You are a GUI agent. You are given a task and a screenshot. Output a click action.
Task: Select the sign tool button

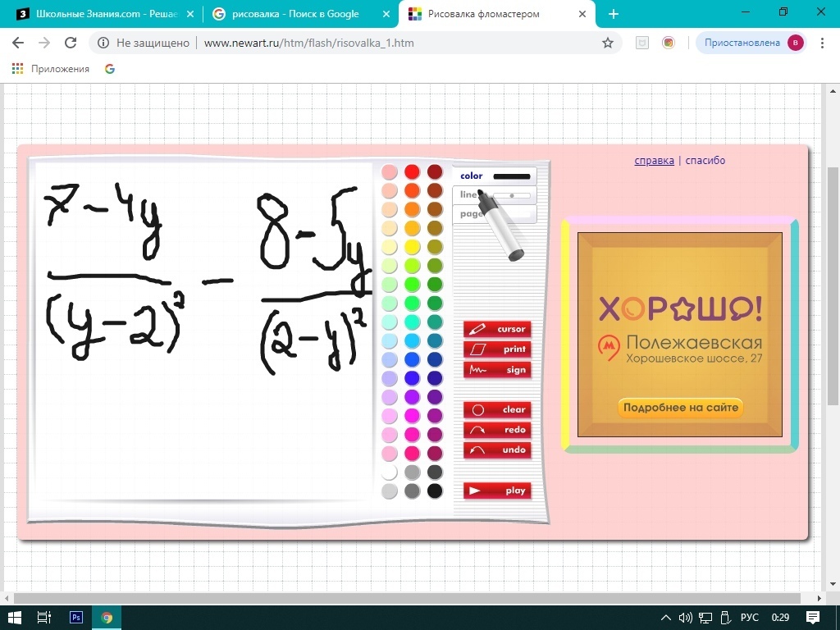(497, 370)
